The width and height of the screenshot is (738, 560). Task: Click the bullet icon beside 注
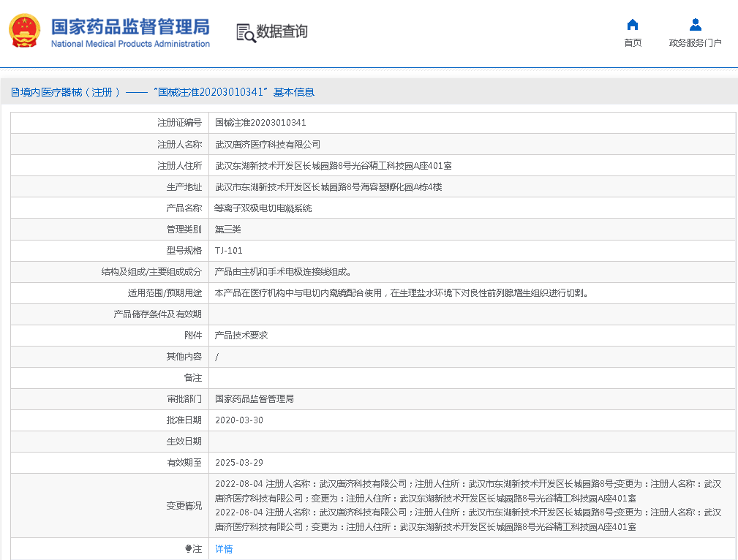click(x=188, y=548)
